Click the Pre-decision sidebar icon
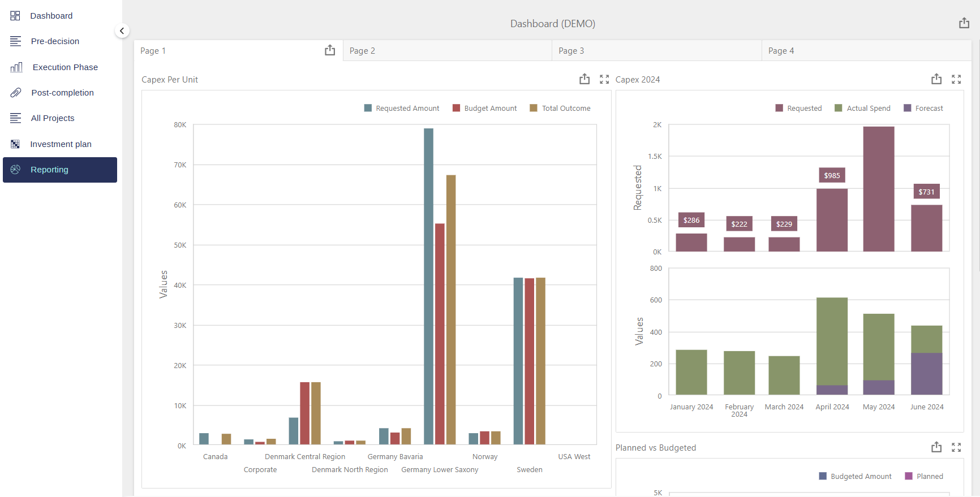980x497 pixels. click(15, 41)
